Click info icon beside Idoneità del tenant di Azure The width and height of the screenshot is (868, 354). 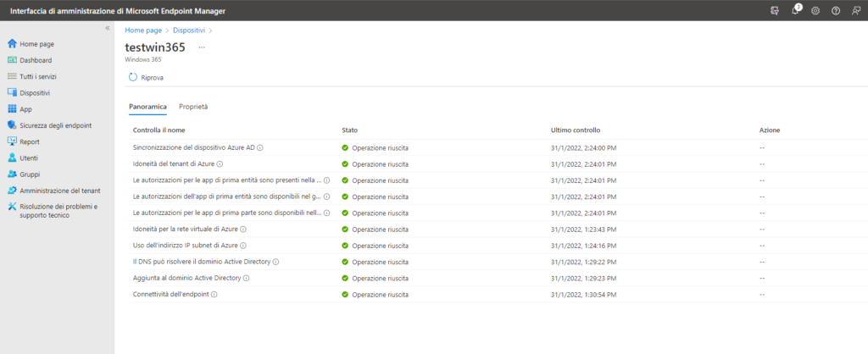(x=220, y=164)
